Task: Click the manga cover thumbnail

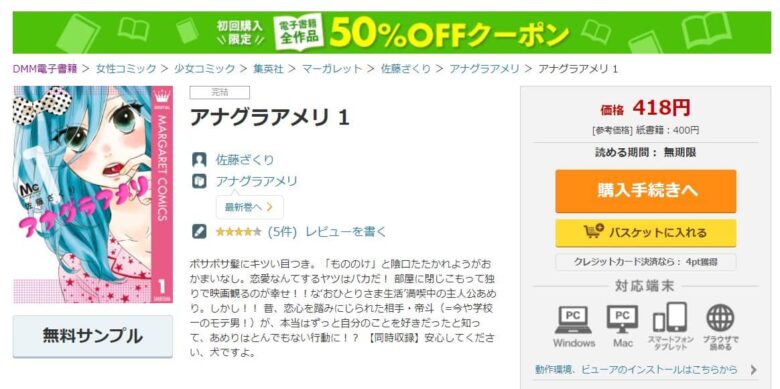Action: [93, 194]
